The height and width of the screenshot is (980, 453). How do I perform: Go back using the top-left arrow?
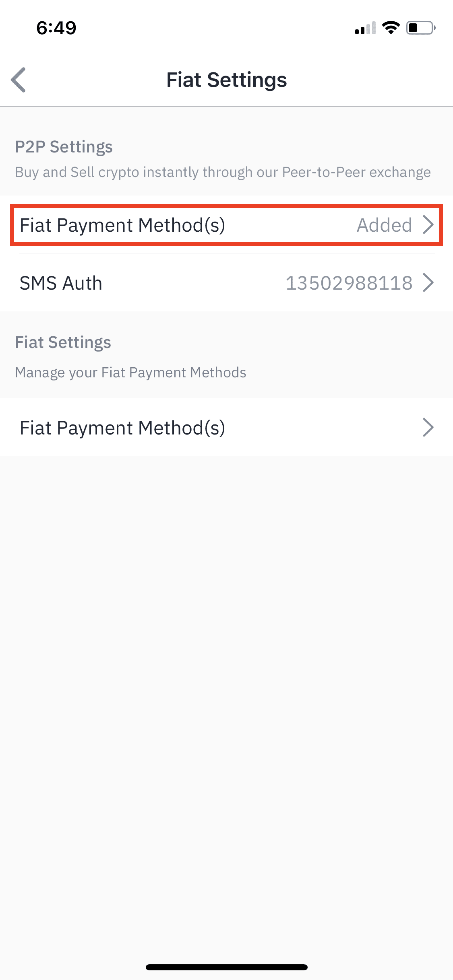pos(19,80)
